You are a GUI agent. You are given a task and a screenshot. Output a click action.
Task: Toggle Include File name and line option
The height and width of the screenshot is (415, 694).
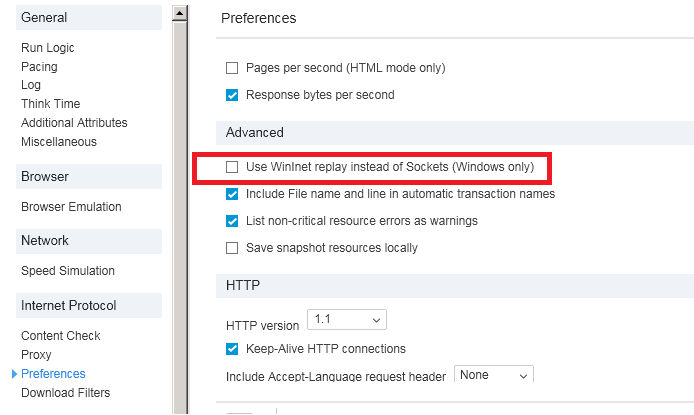(232, 194)
